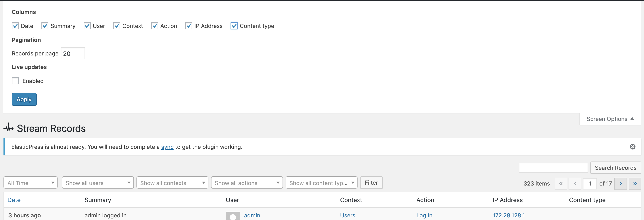Click the Search Records button
Viewport: 644px width, 220px height.
615,168
